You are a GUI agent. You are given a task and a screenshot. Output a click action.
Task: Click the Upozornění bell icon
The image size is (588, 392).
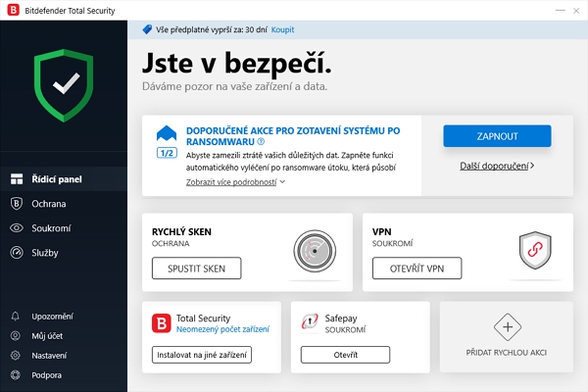(16, 317)
